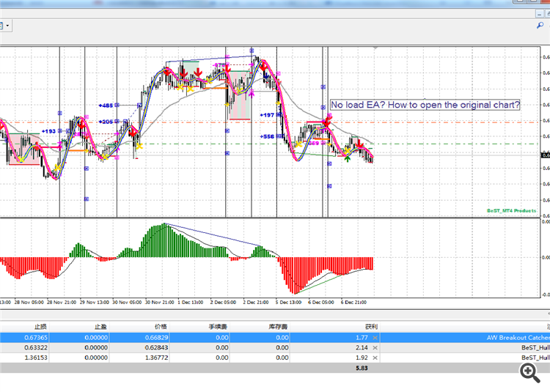
Task: Click the +205 pips label on chart
Action: click(x=106, y=122)
